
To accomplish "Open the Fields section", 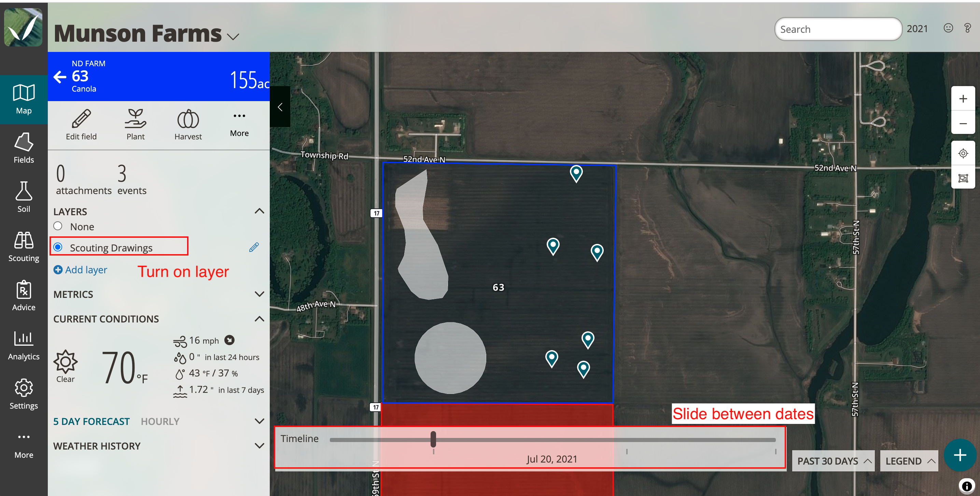I will pos(24,149).
